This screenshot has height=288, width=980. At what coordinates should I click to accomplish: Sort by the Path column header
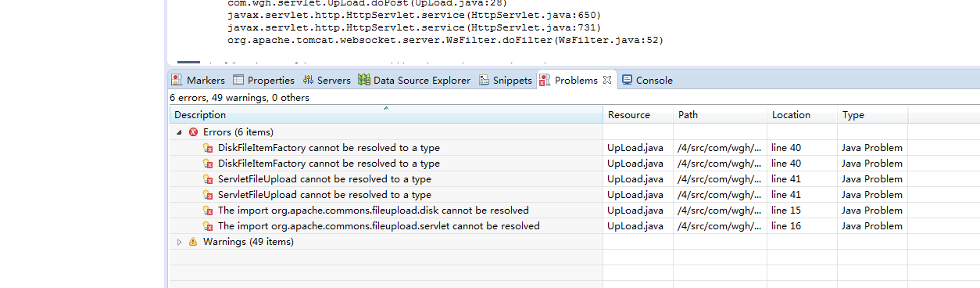click(x=720, y=115)
